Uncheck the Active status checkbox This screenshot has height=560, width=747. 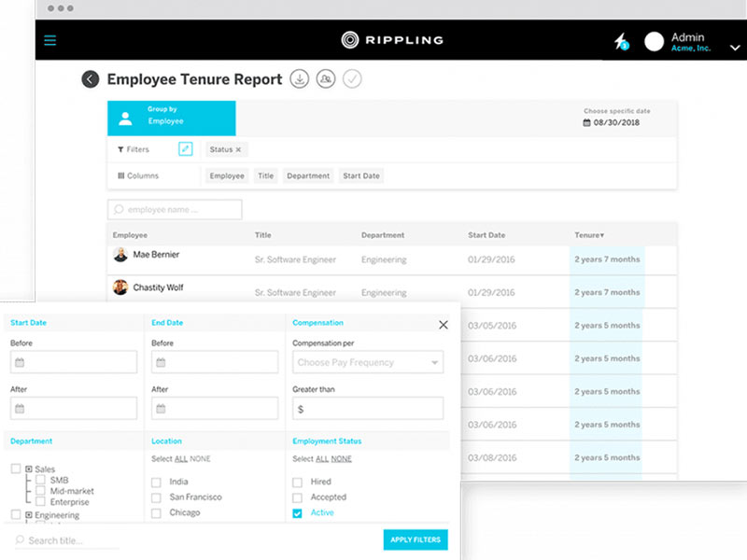coord(297,513)
